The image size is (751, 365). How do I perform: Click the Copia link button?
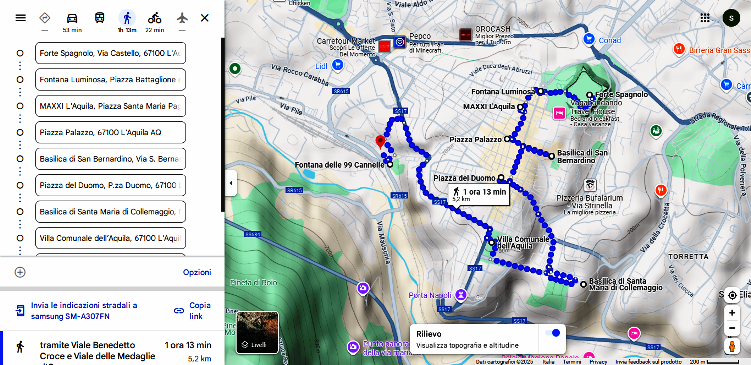[193, 310]
